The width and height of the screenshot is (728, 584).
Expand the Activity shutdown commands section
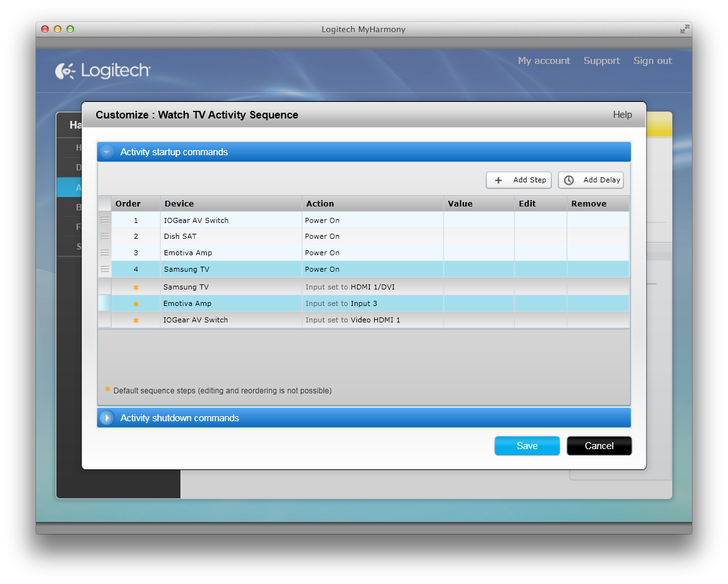(107, 418)
